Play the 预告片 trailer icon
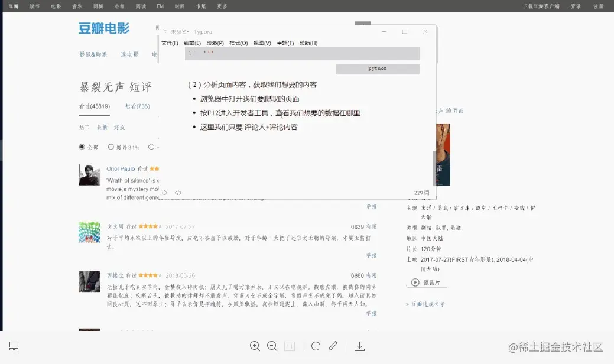Viewport: 614px width, 364px height. [x=415, y=282]
